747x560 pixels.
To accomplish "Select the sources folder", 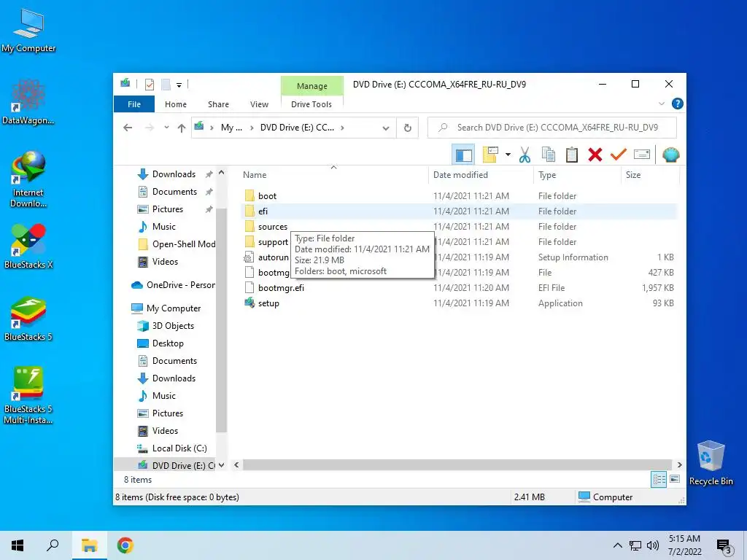I will tap(273, 227).
